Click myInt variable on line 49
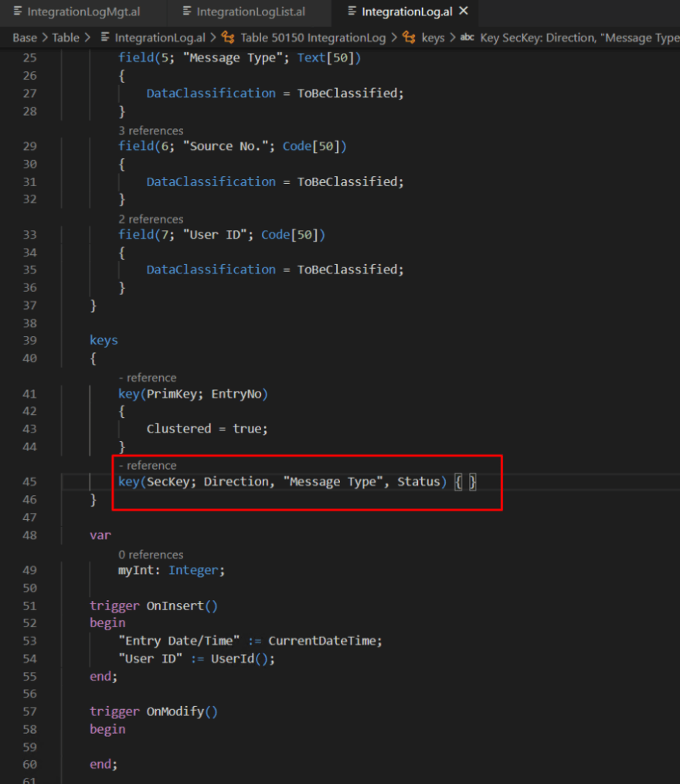This screenshot has height=784, width=680. click(x=135, y=571)
